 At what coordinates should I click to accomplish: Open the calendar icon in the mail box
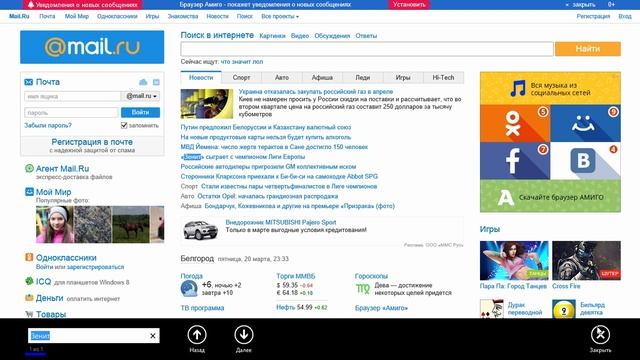pos(156,82)
